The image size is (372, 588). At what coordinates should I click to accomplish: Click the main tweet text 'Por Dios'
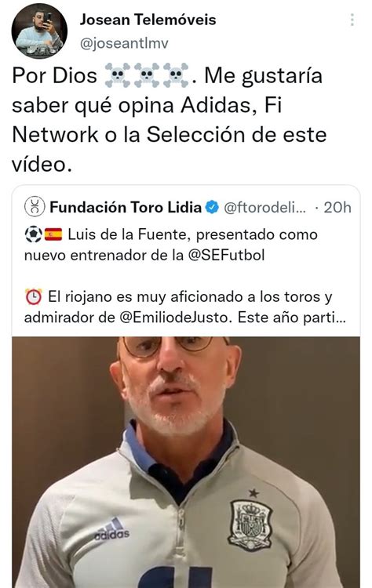55,75
